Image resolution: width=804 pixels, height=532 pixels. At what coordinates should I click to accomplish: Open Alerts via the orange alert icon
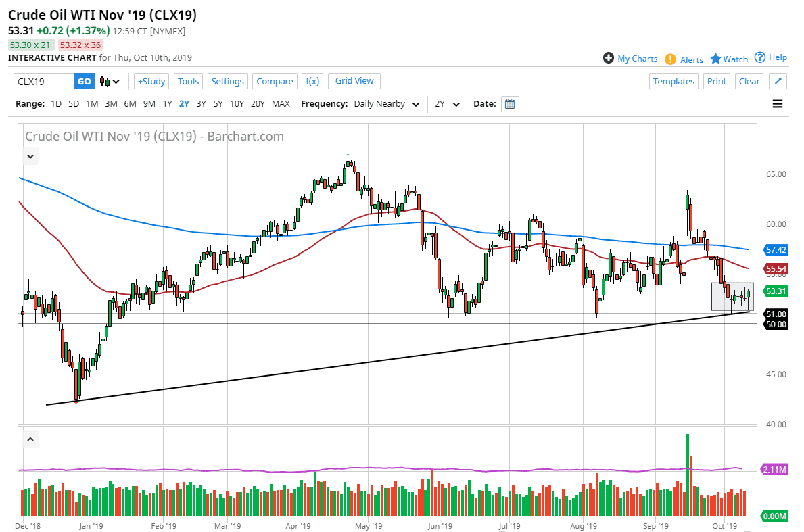pyautogui.click(x=669, y=59)
